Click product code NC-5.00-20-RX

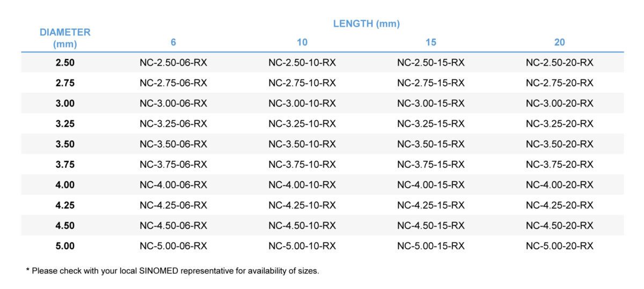click(x=560, y=246)
